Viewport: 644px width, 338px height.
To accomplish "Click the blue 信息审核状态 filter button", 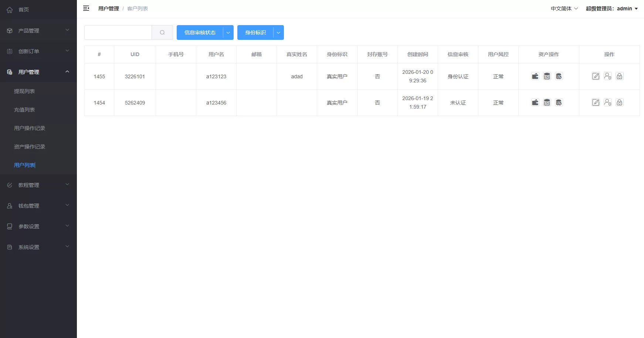I will tap(200, 33).
